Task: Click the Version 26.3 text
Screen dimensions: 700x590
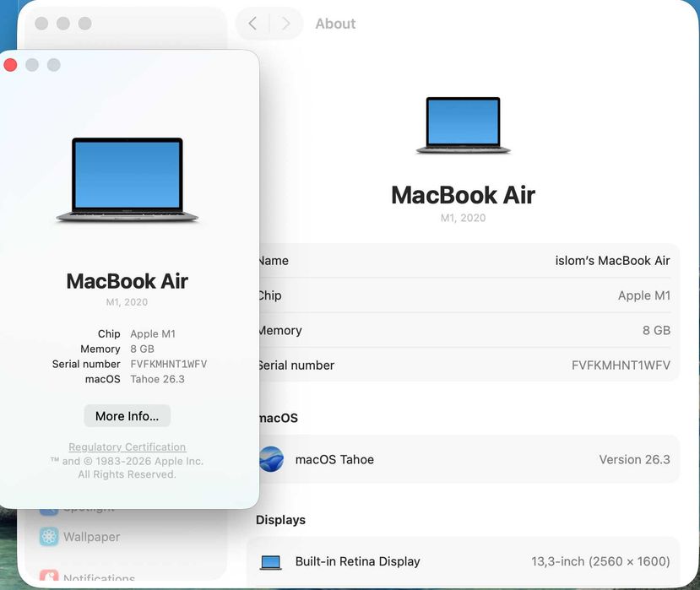Action: pos(634,459)
